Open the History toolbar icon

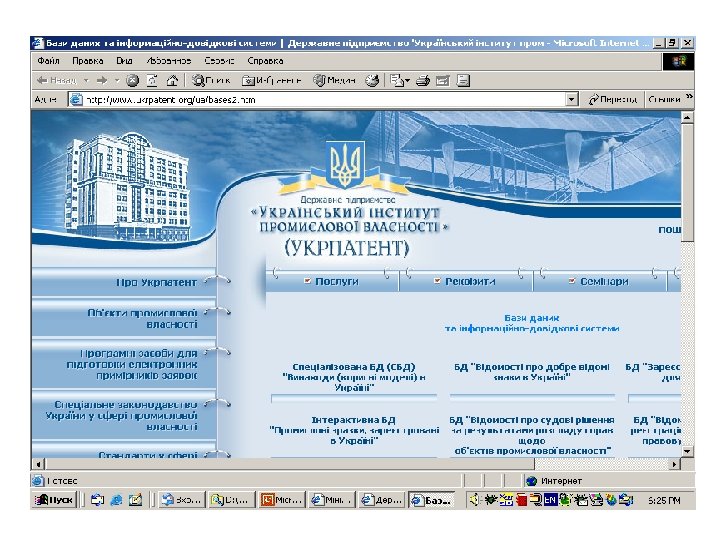click(372, 80)
